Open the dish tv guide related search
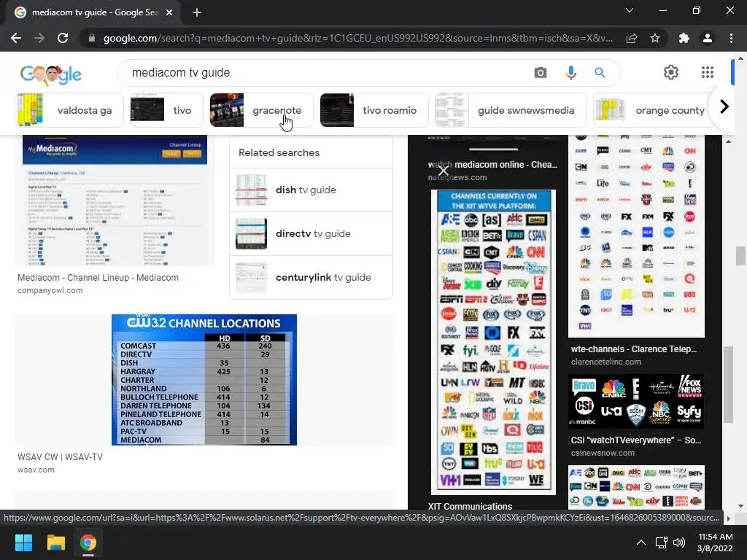Viewport: 747px width, 560px height. point(311,190)
